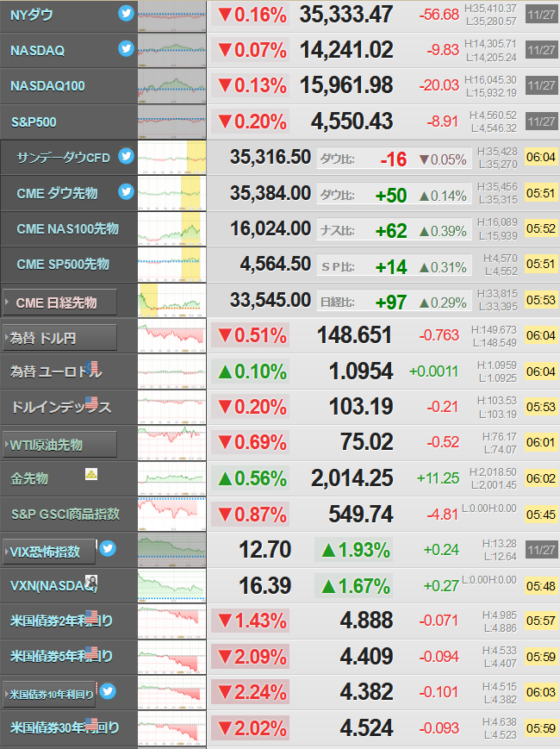Click the ▼2.24% change for 10-year yield

[x=251, y=692]
